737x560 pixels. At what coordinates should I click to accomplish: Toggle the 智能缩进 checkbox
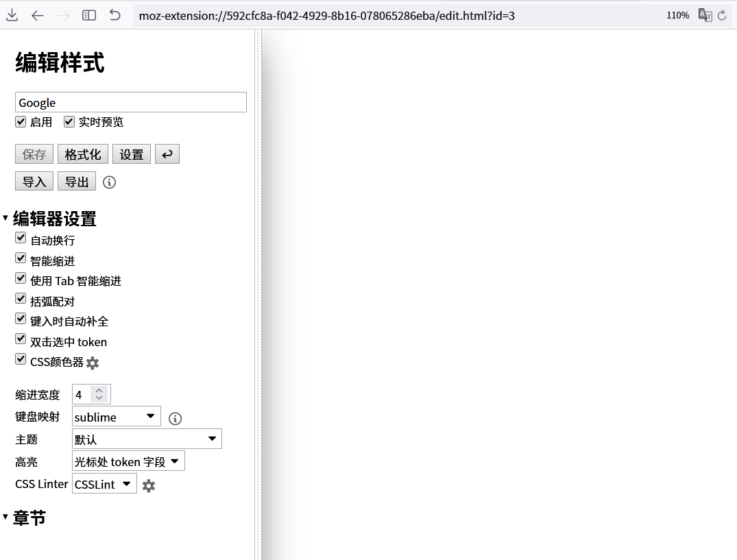click(21, 258)
